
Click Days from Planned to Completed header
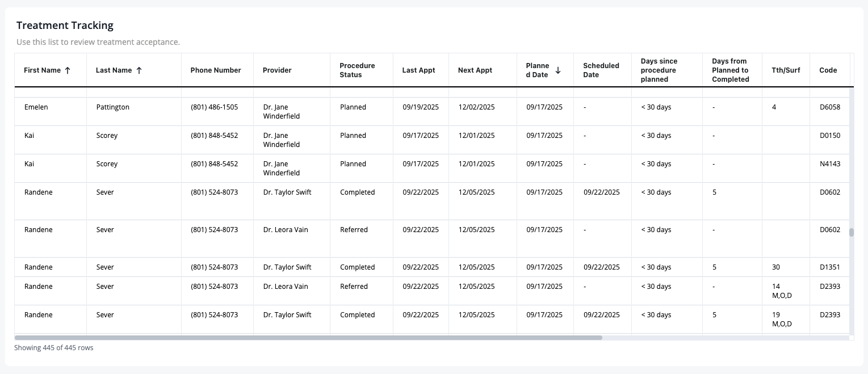pyautogui.click(x=731, y=70)
